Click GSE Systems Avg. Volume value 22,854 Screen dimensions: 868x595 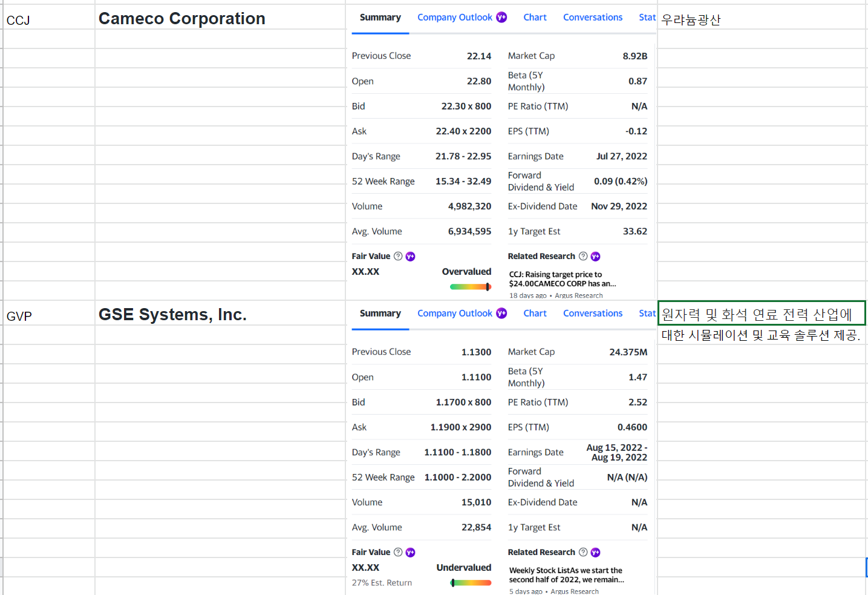tap(477, 527)
